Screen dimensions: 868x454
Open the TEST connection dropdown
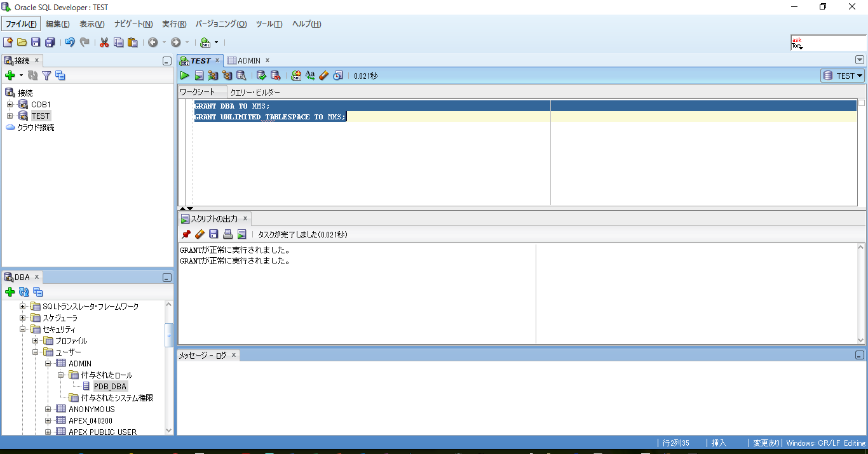pyautogui.click(x=843, y=76)
